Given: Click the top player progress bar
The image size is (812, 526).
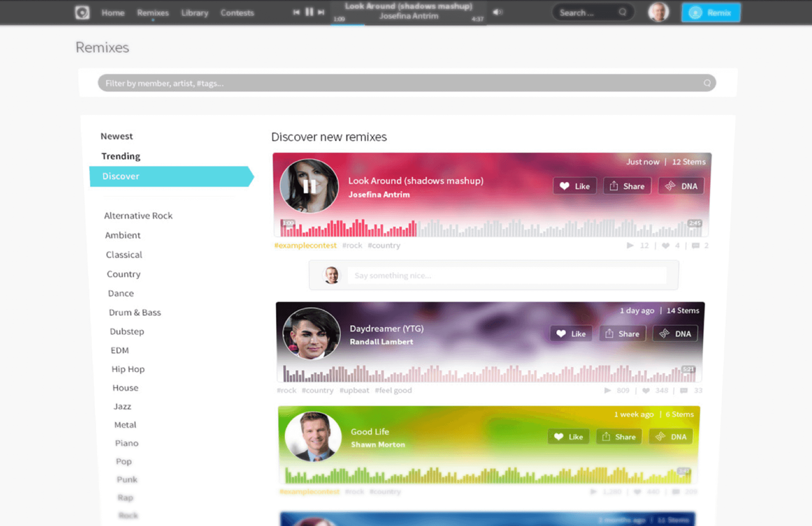Looking at the screenshot, I should coord(409,24).
